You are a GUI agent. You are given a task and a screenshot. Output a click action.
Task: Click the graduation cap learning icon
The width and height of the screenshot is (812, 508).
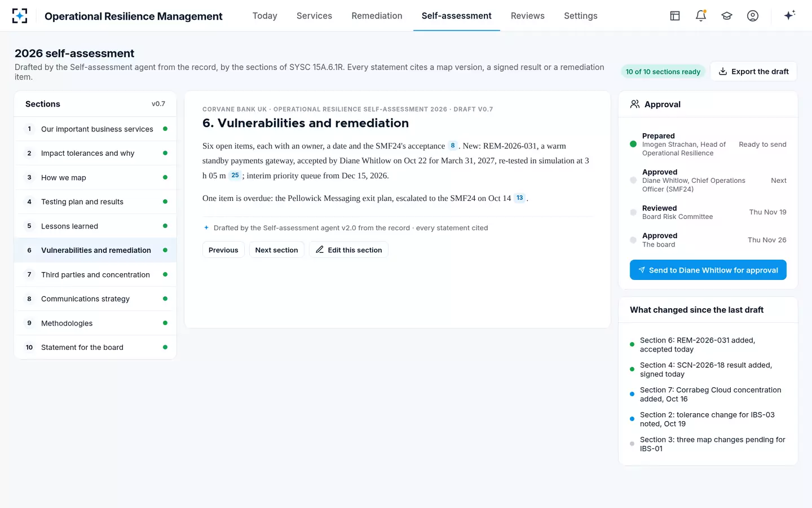click(727, 16)
